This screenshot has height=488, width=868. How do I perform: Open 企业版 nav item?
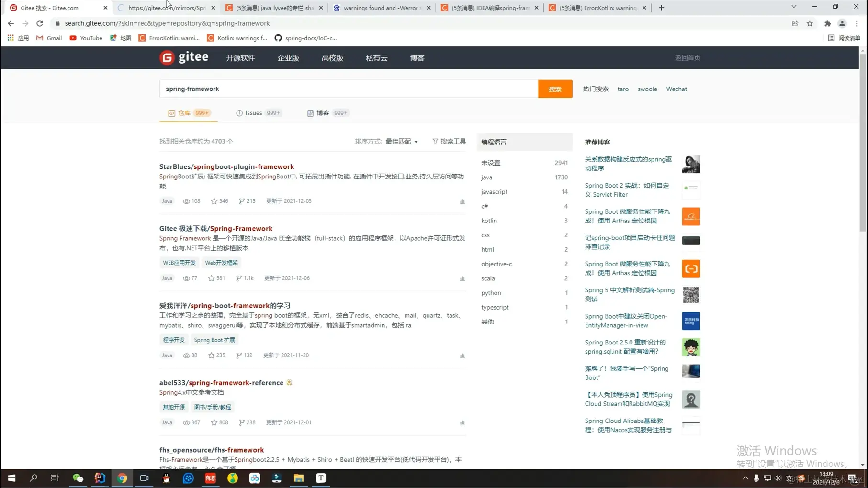[x=288, y=58]
